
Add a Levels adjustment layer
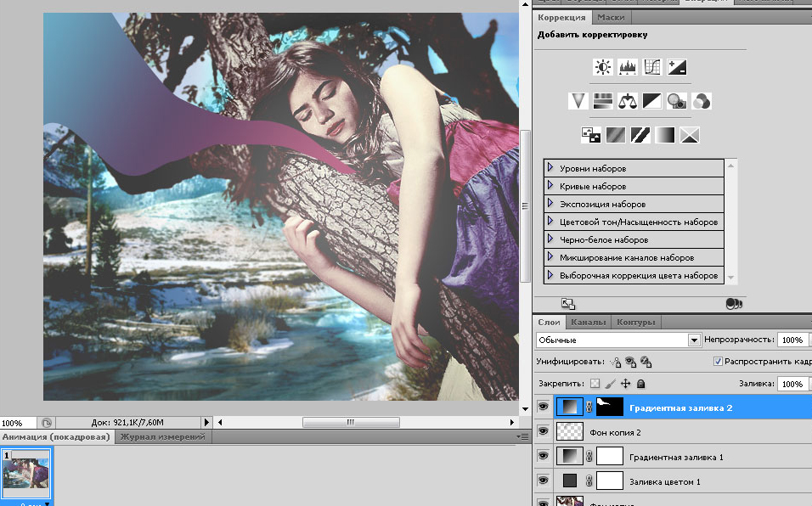tap(627, 67)
